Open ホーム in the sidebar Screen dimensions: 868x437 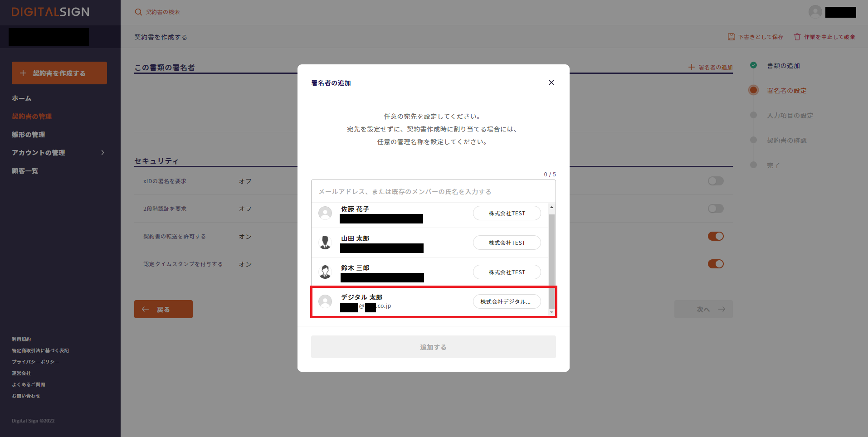coord(22,98)
